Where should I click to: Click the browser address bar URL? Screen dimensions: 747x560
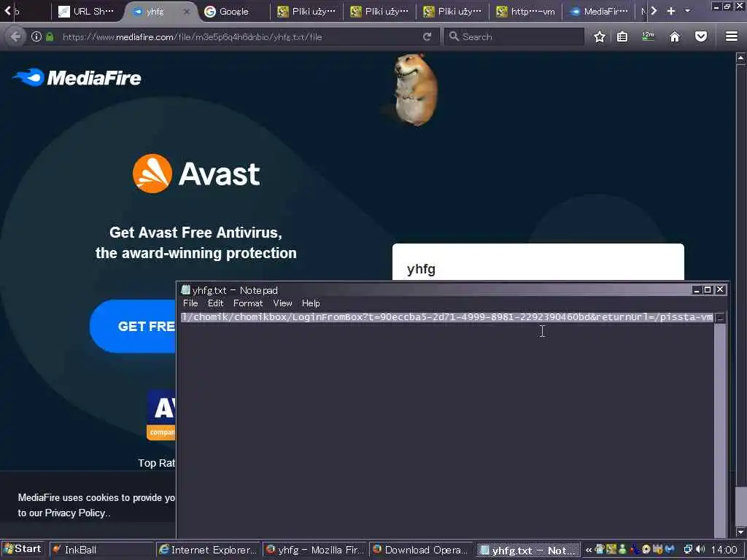point(192,36)
